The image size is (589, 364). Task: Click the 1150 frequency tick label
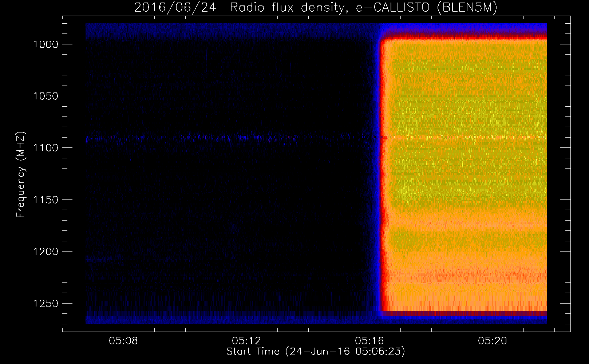click(46, 200)
